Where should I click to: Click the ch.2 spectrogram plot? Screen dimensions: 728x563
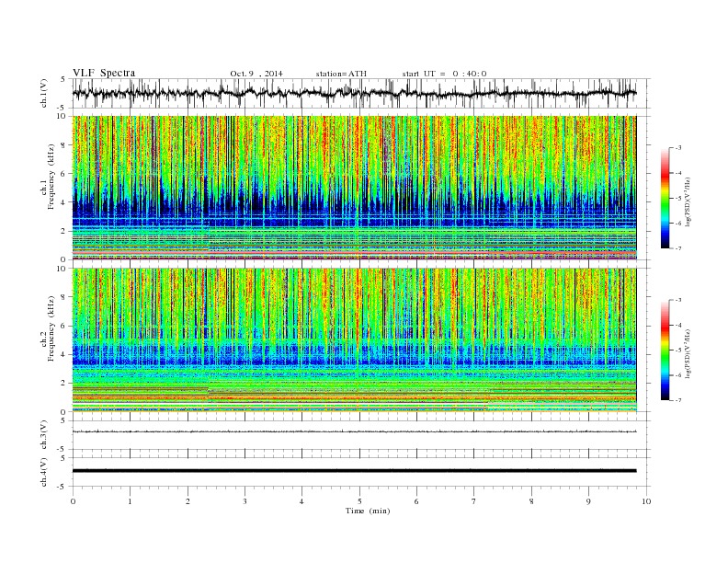[354, 339]
